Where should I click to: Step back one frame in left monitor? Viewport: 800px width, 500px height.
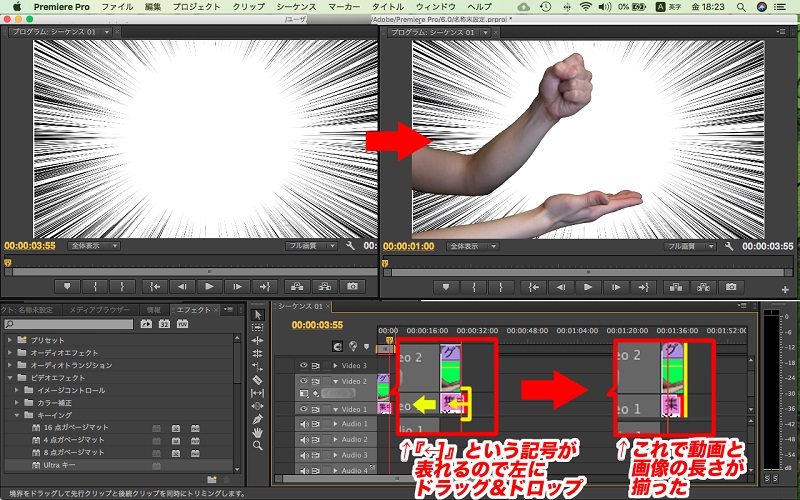[182, 287]
